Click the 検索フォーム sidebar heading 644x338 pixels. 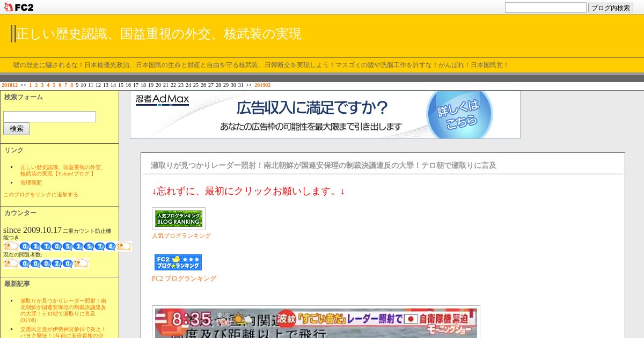(24, 97)
